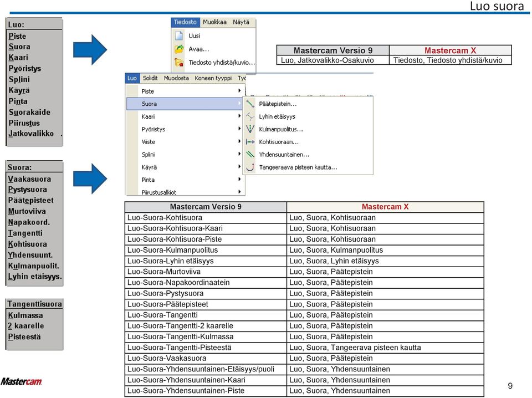Viewport: 532px width, 398px height.
Task: Click Kohtisuora in the Suora: panel
Action: [28, 244]
